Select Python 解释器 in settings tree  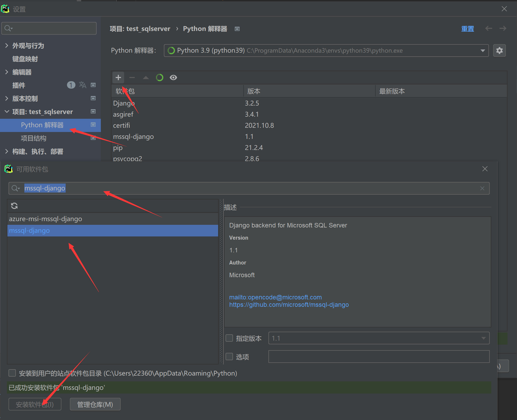coord(50,125)
